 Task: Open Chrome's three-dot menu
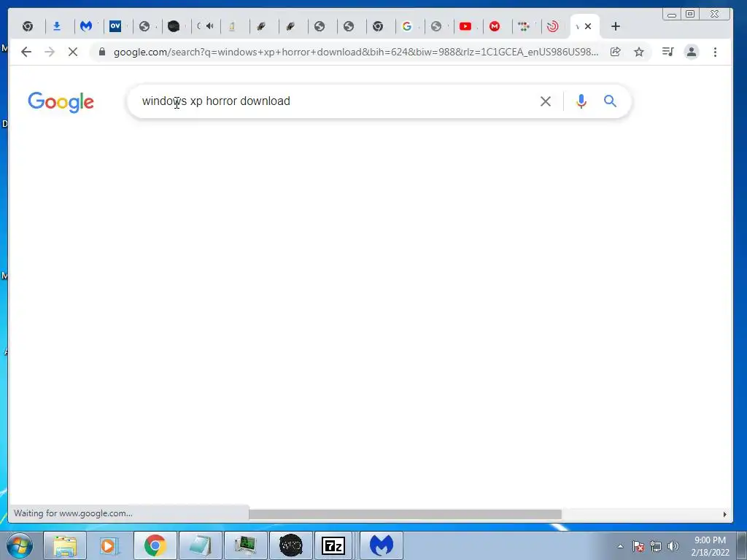[x=715, y=52]
